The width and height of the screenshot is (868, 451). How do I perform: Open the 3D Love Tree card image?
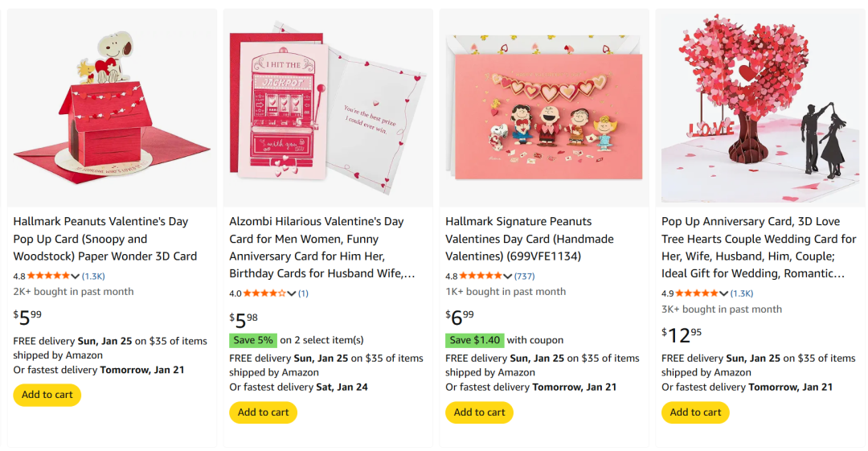(x=759, y=109)
